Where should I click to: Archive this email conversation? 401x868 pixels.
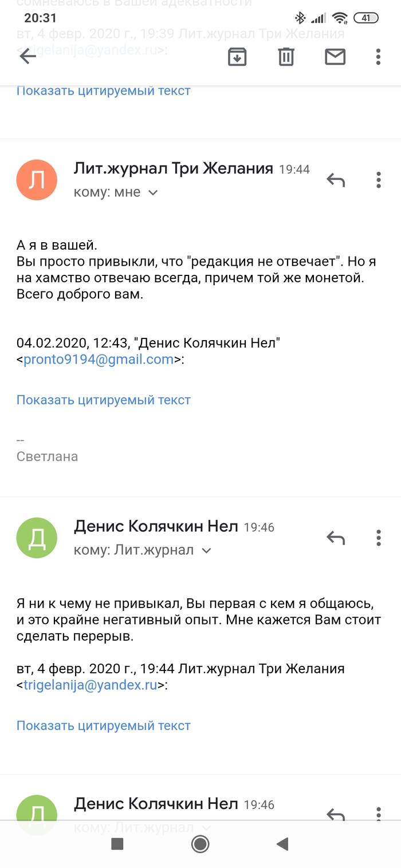click(237, 57)
